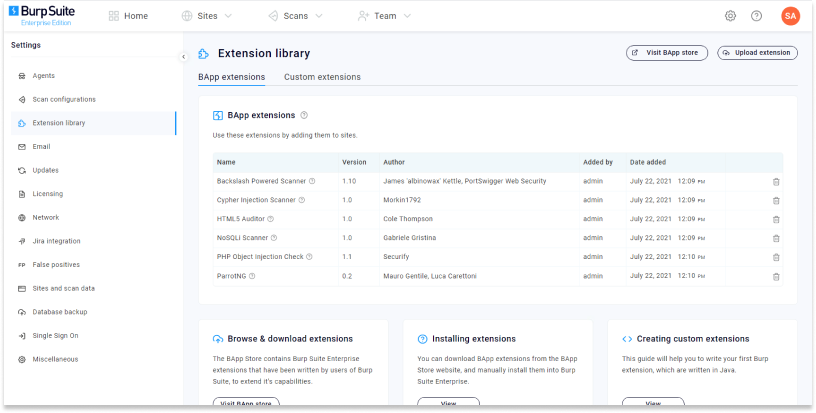Click author cell 'Gabriele Gristina'

click(x=410, y=238)
